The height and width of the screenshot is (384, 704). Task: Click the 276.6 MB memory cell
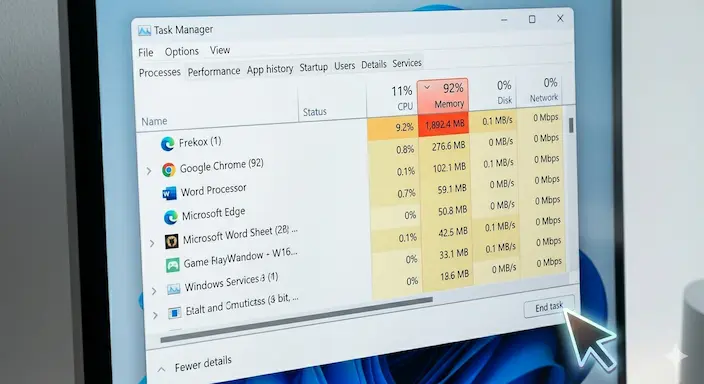pyautogui.click(x=448, y=146)
